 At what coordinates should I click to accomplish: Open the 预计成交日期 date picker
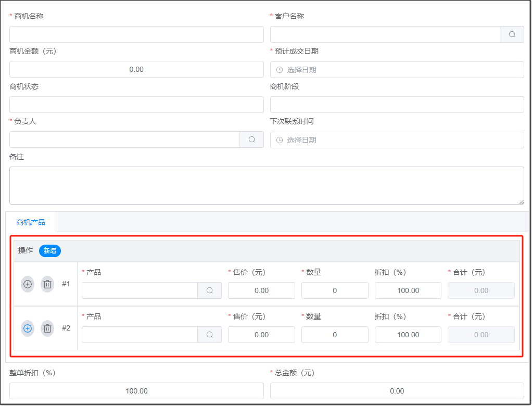(x=397, y=70)
